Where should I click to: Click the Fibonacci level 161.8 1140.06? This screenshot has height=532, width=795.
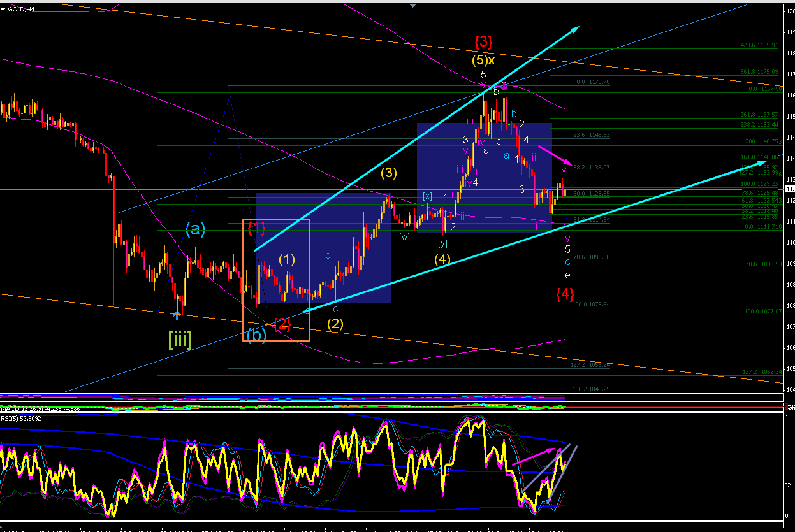click(759, 157)
